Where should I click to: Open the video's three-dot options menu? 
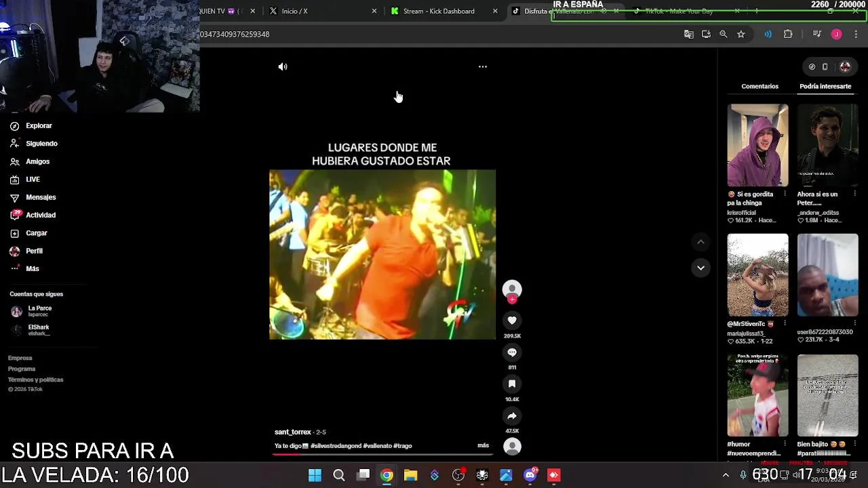[483, 66]
